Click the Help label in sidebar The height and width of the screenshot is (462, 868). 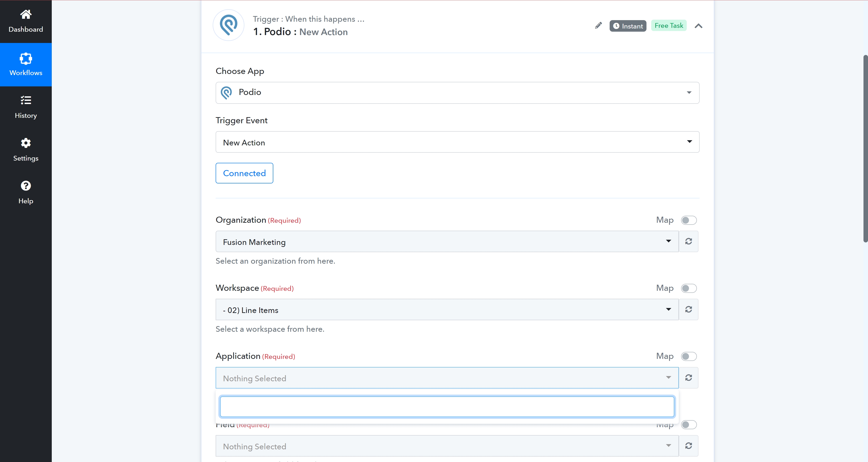26,201
